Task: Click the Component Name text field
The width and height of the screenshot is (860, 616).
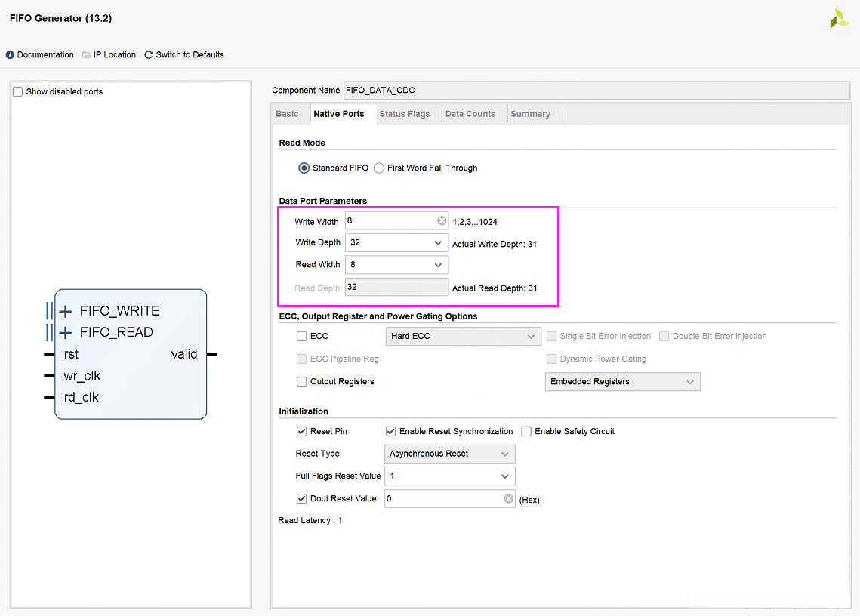Action: 596,91
